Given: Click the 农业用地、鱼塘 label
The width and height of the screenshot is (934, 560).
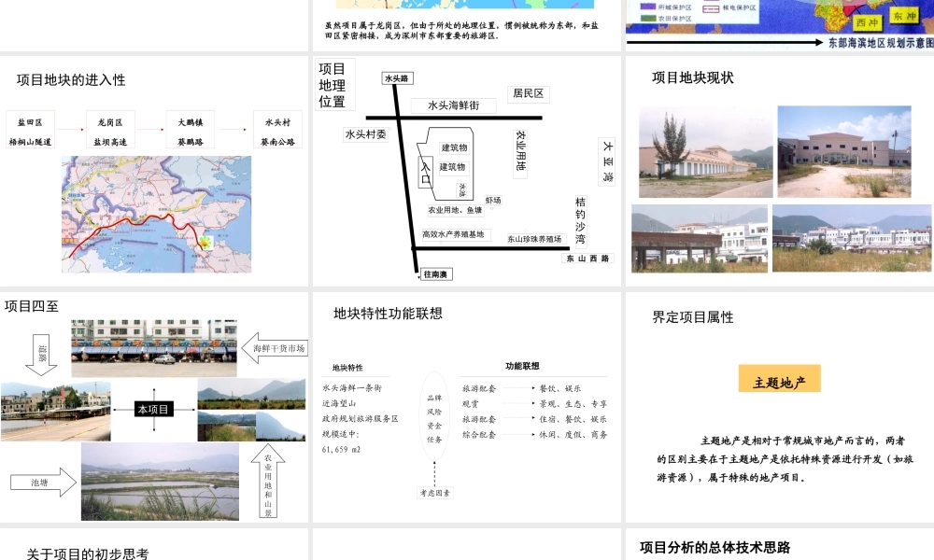Looking at the screenshot, I should click(455, 210).
